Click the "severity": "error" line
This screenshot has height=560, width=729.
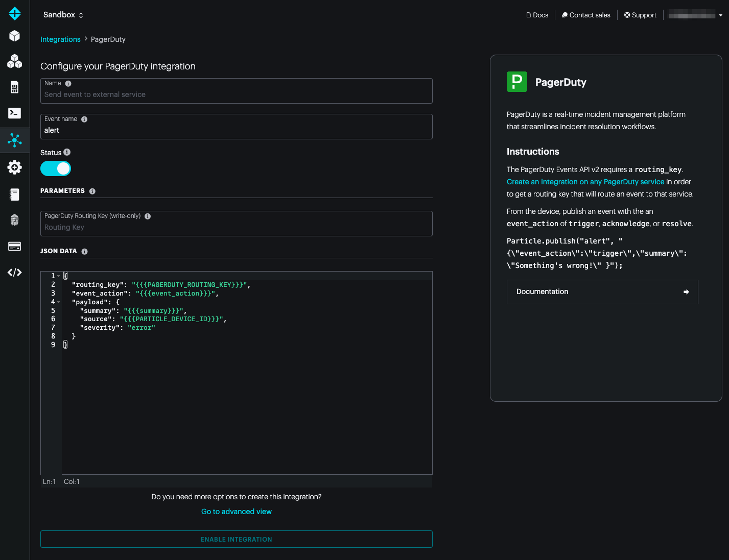tap(117, 328)
